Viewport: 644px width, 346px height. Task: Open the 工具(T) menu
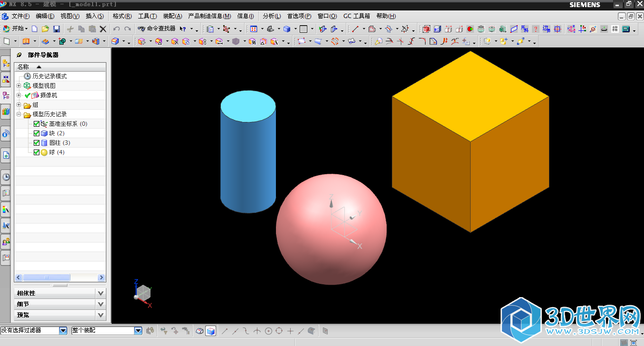(148, 16)
